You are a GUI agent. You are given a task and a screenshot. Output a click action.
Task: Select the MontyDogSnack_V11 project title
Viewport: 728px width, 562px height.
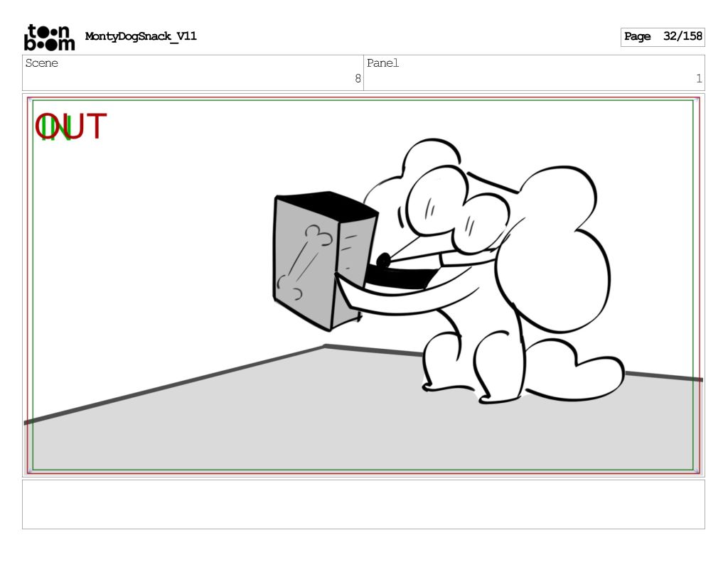[x=141, y=36]
